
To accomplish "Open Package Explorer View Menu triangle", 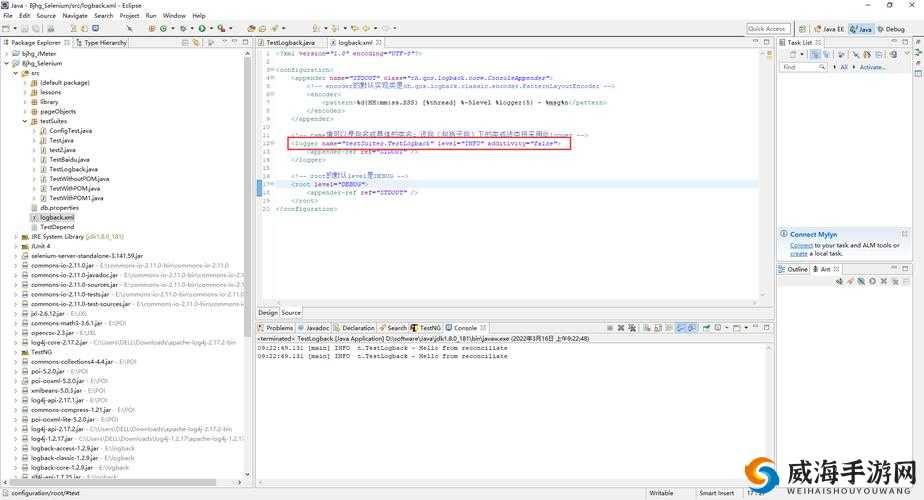I will click(x=225, y=42).
